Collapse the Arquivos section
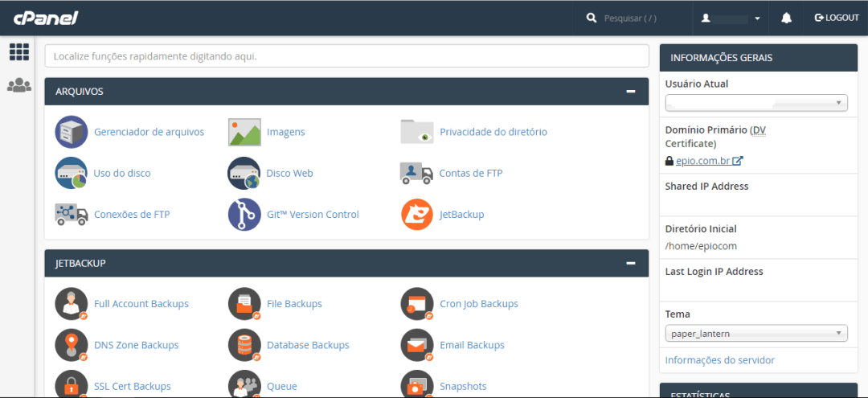The height and width of the screenshot is (398, 868). point(631,92)
